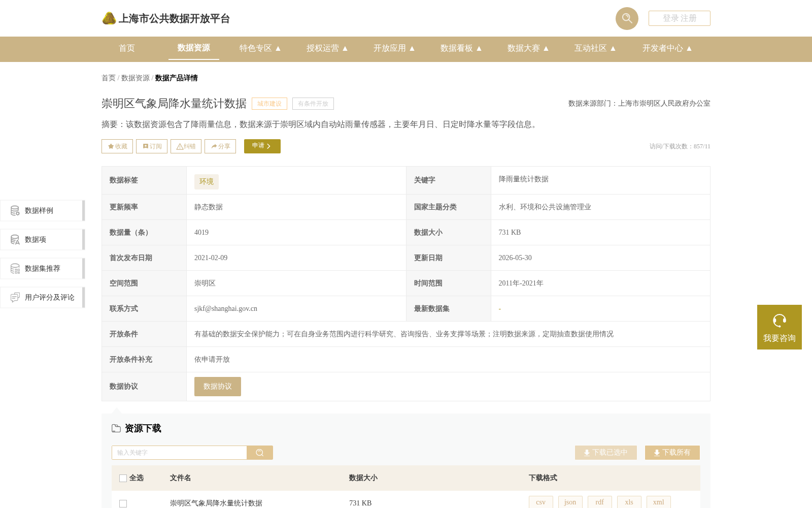Screen dimensions: 812x508
Task: Click 首页 breadcrumb link
Action: [109, 78]
